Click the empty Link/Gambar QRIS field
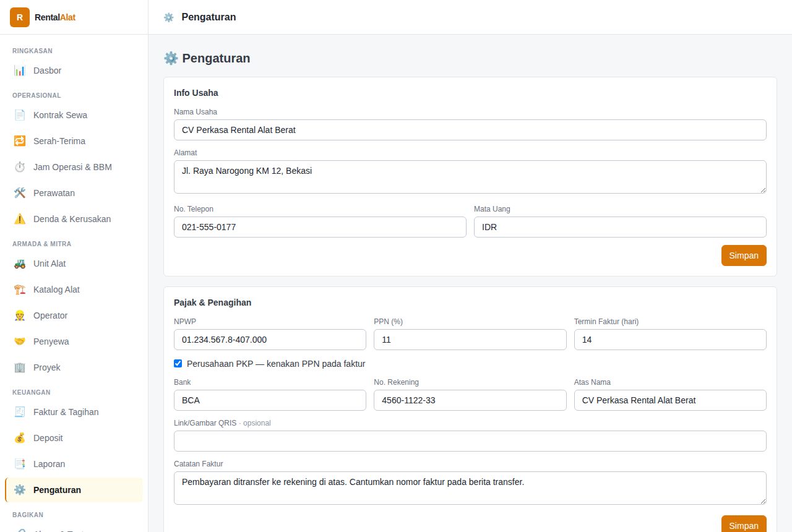The height and width of the screenshot is (532, 792). pyautogui.click(x=470, y=441)
